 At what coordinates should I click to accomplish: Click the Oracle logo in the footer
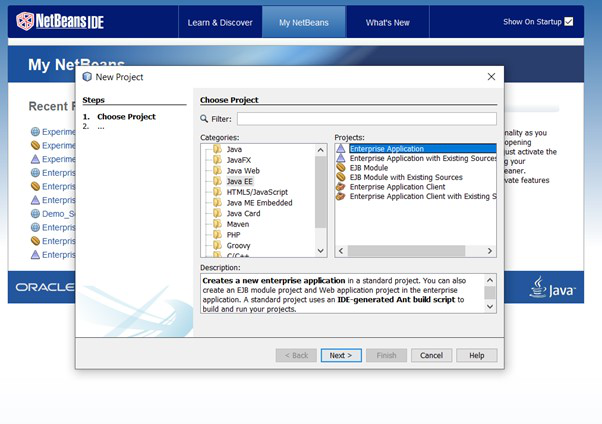(45, 287)
